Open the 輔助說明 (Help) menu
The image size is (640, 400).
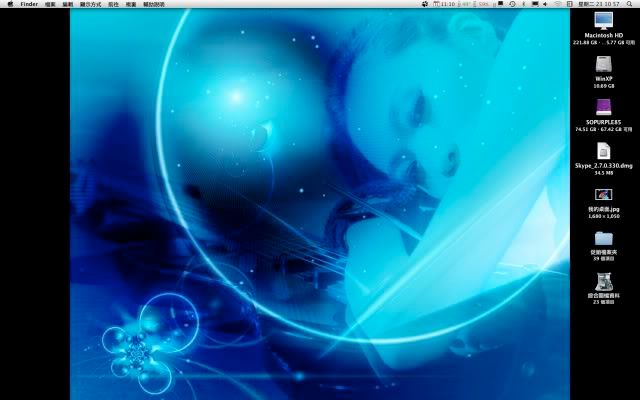pos(161,4)
